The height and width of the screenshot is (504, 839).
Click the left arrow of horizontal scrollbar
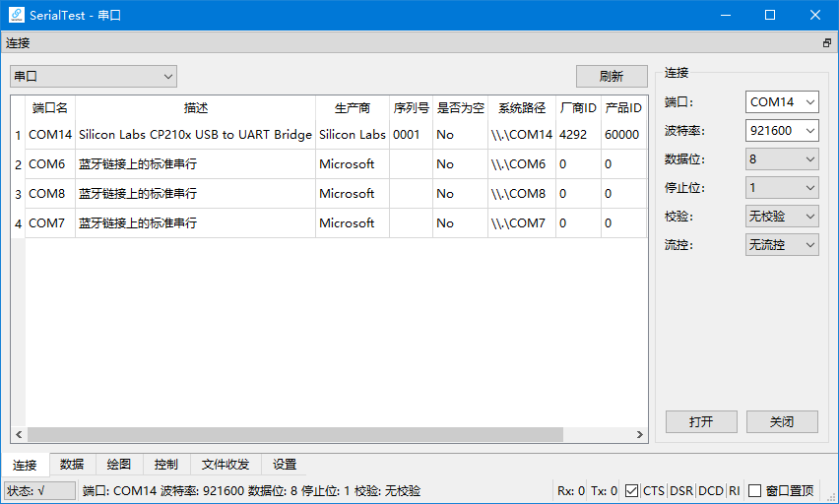(19, 434)
